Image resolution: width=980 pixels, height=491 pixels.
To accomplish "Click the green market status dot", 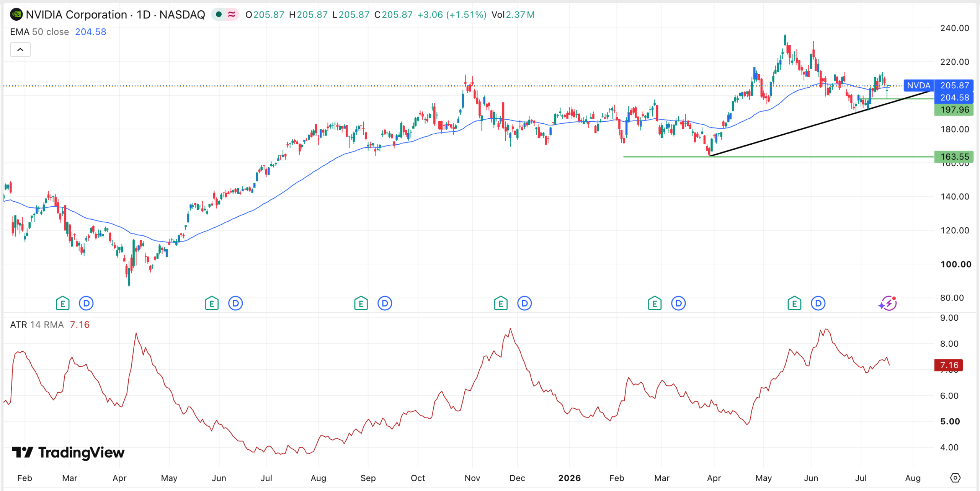I will click(x=219, y=15).
